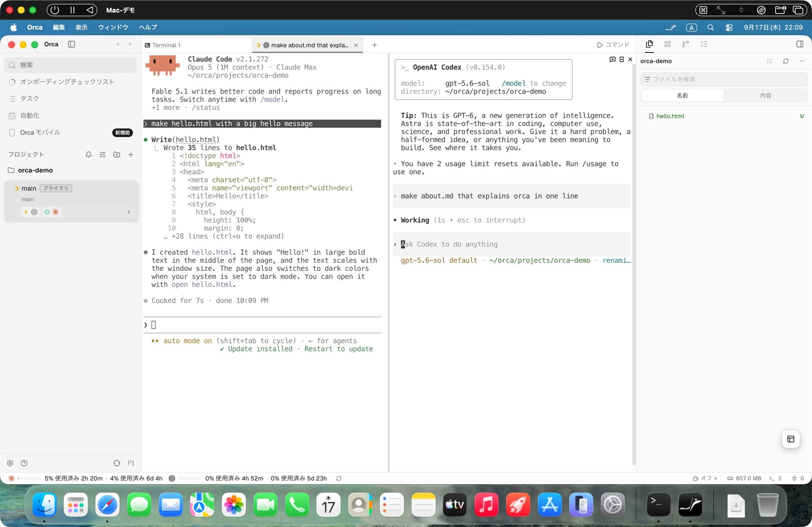
Task: Click the notification bell in プロジェクト header
Action: [88, 154]
